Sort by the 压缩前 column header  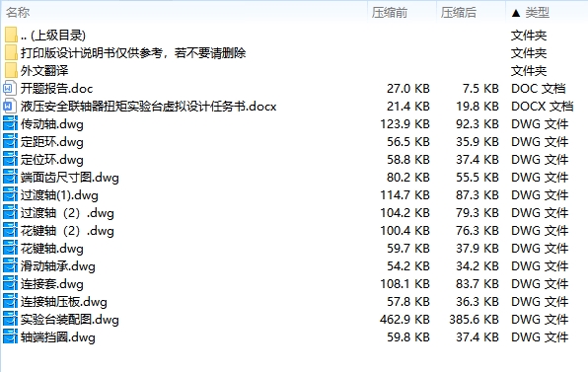(x=390, y=13)
